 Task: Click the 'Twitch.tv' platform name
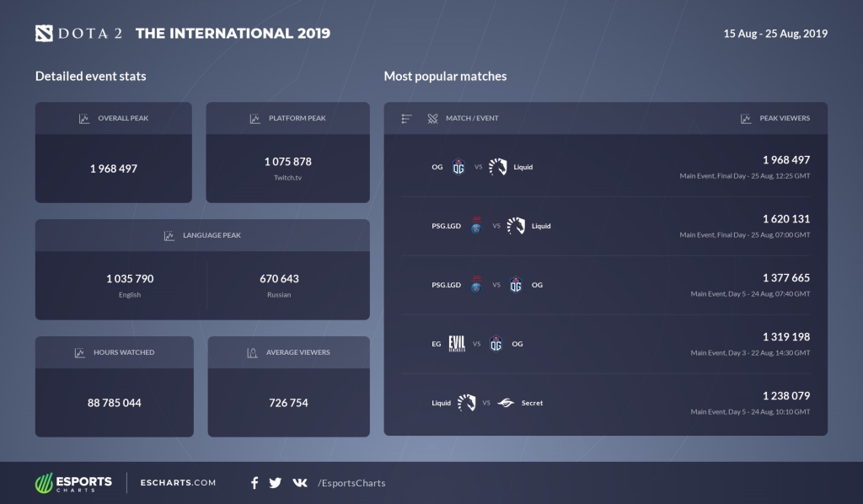pyautogui.click(x=288, y=178)
